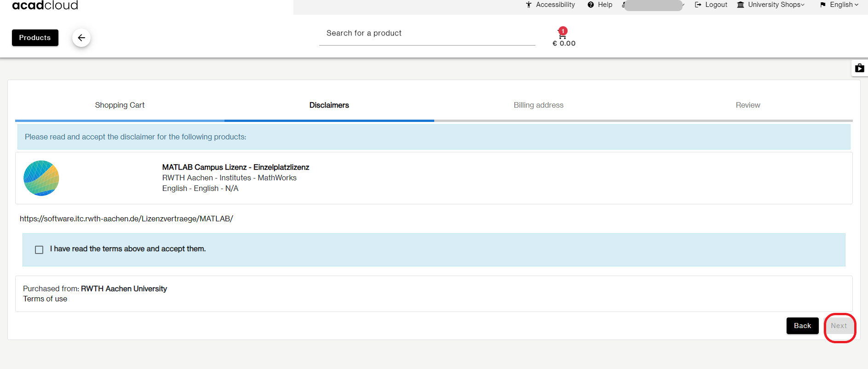This screenshot has height=369, width=868.
Task: Click the black Back button
Action: (802, 326)
